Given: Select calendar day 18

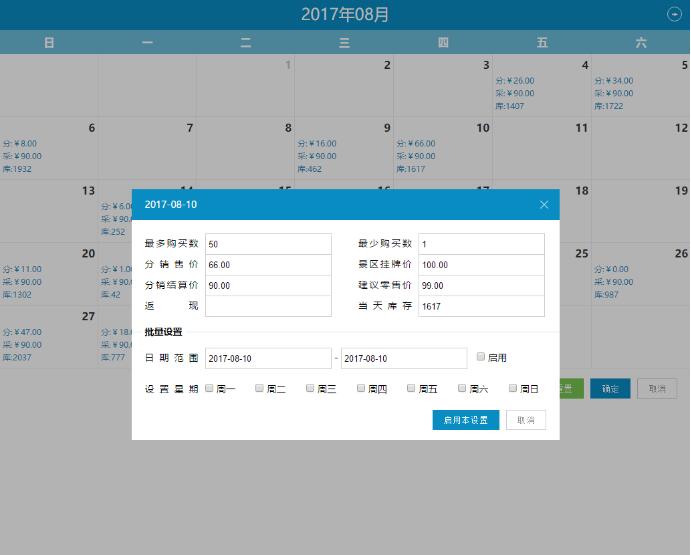Looking at the screenshot, I should point(575,211).
